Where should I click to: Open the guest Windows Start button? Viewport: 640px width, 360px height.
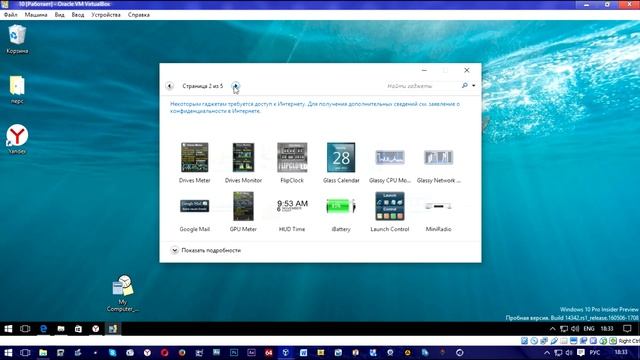(8, 329)
